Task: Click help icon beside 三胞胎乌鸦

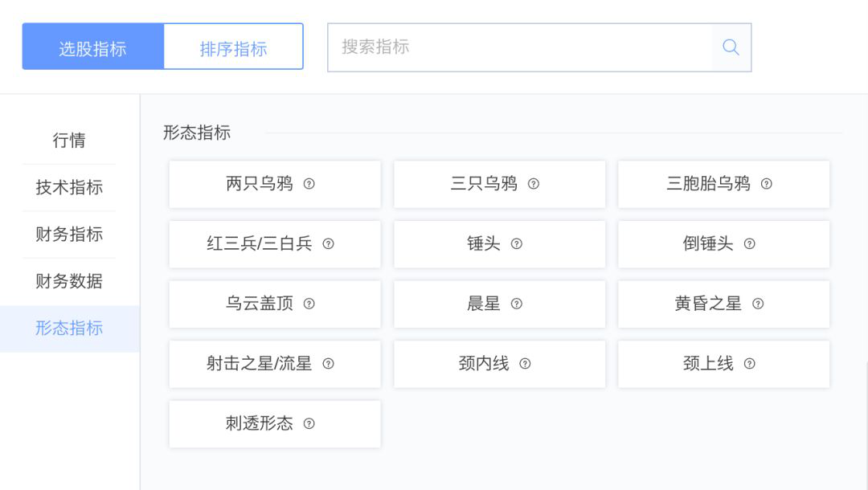Action: click(767, 184)
